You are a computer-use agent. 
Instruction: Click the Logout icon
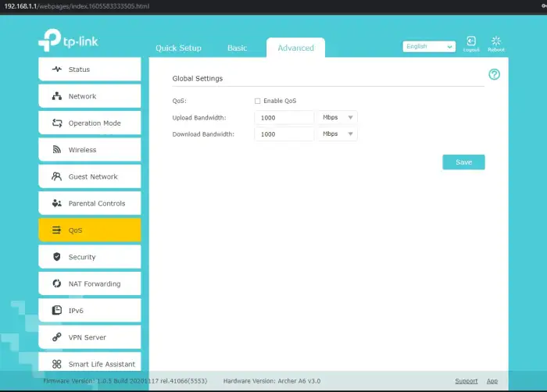471,41
